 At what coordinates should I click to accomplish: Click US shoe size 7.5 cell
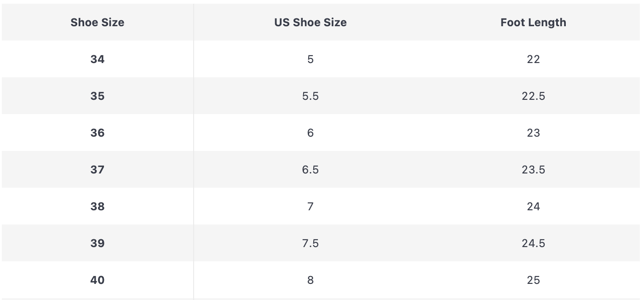[310, 243]
